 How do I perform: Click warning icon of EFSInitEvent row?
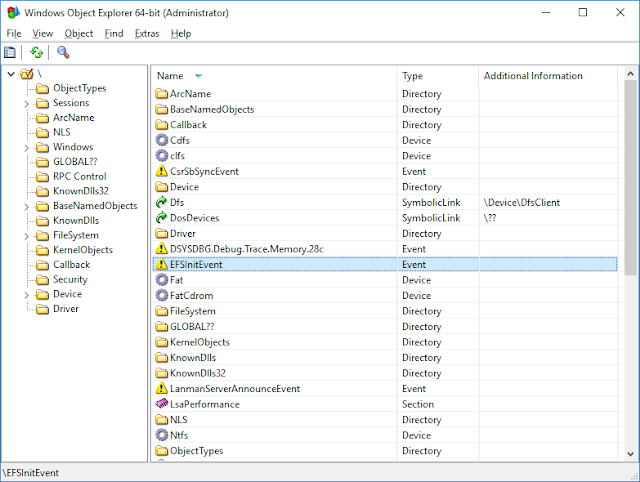pyautogui.click(x=162, y=264)
